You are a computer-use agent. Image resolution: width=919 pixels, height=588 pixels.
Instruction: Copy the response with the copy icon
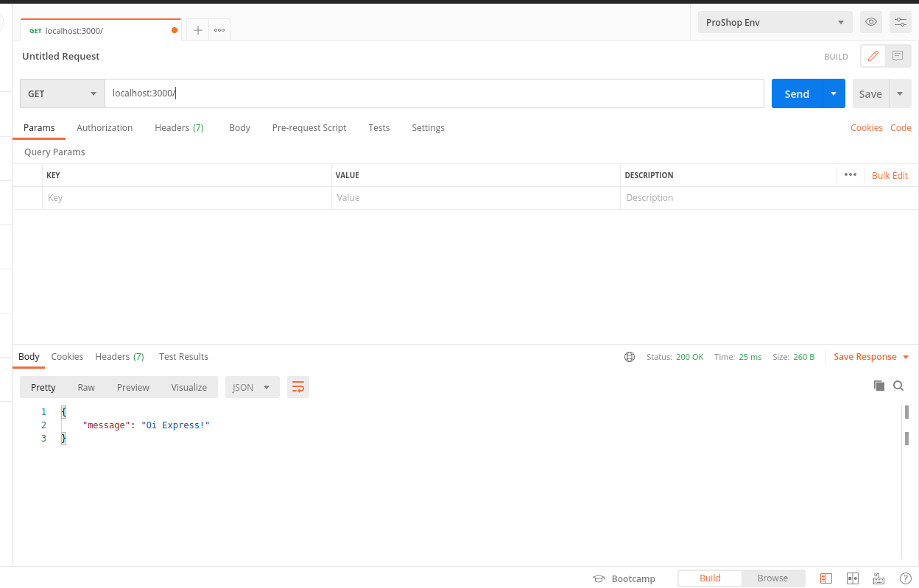(x=878, y=385)
